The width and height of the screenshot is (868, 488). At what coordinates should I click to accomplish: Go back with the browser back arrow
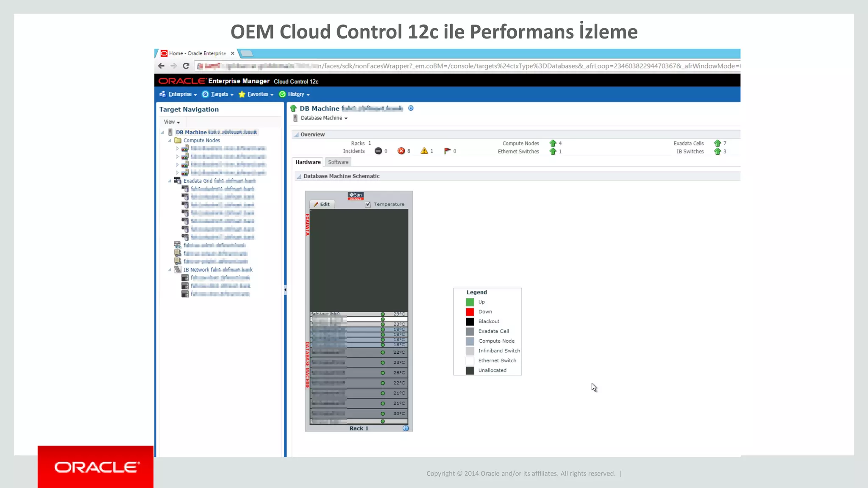pyautogui.click(x=161, y=66)
